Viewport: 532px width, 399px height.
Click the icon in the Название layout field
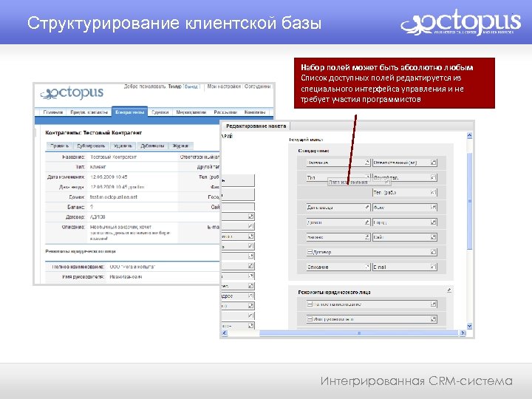pos(367,163)
